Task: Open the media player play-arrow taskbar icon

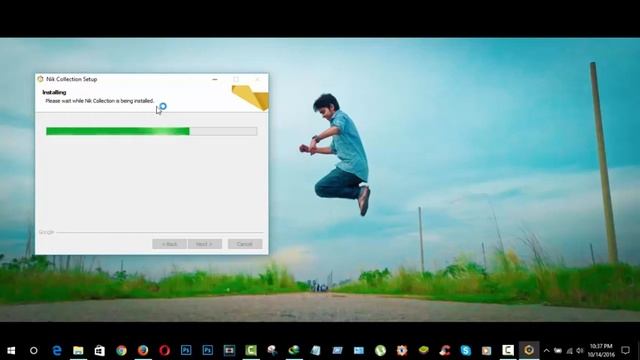Action: [x=487, y=350]
